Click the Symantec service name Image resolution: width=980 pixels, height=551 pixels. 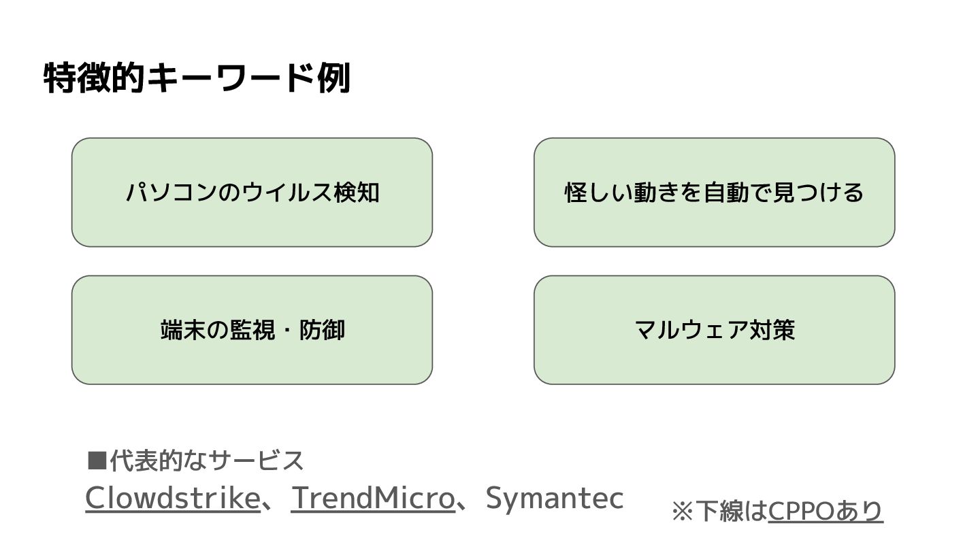555,499
